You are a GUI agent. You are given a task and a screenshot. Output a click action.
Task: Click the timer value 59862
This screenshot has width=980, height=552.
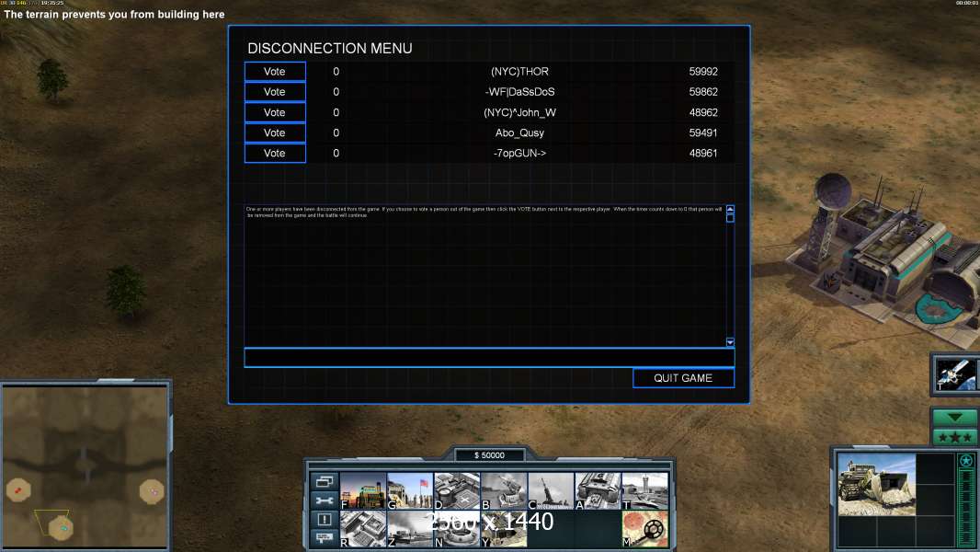(703, 92)
